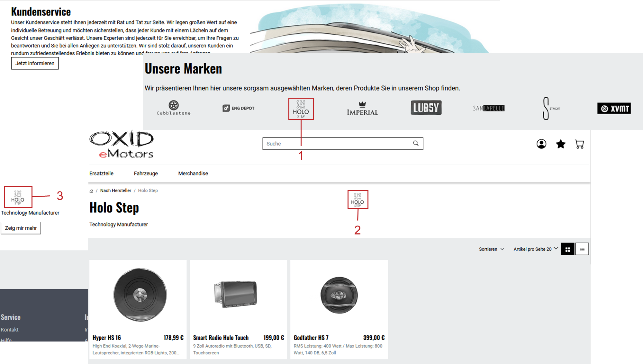Open the Merchandise menu
Viewport: 643px width, 364px height.
click(193, 173)
